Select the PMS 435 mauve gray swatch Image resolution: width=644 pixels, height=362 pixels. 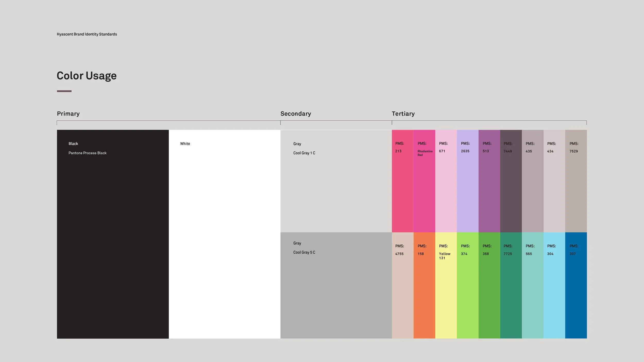pyautogui.click(x=533, y=181)
